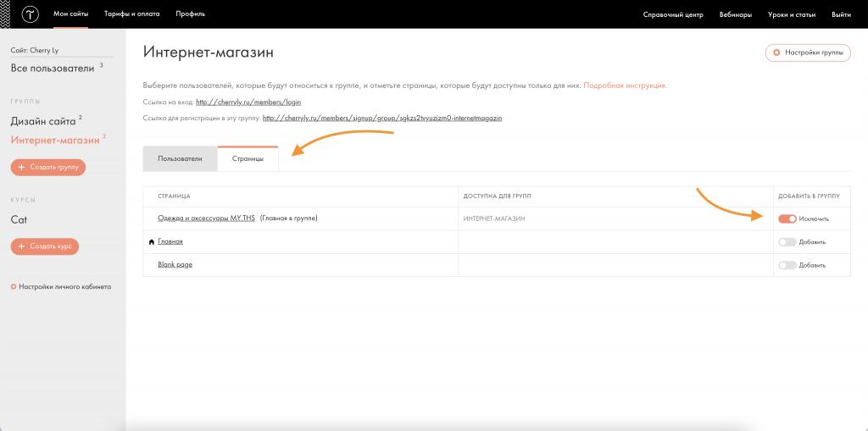Select Дизайн сайта group in sidebar
Image resolution: width=868 pixels, height=431 pixels.
point(43,121)
